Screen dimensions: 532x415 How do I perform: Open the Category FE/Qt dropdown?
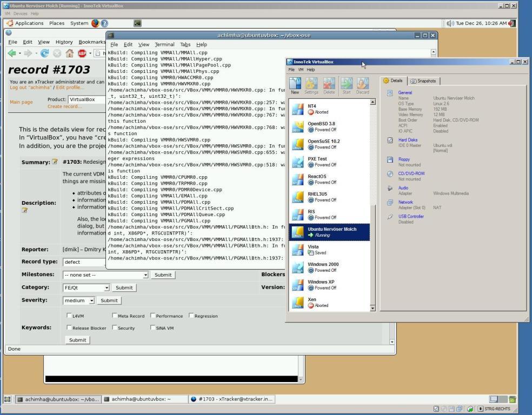(86, 287)
